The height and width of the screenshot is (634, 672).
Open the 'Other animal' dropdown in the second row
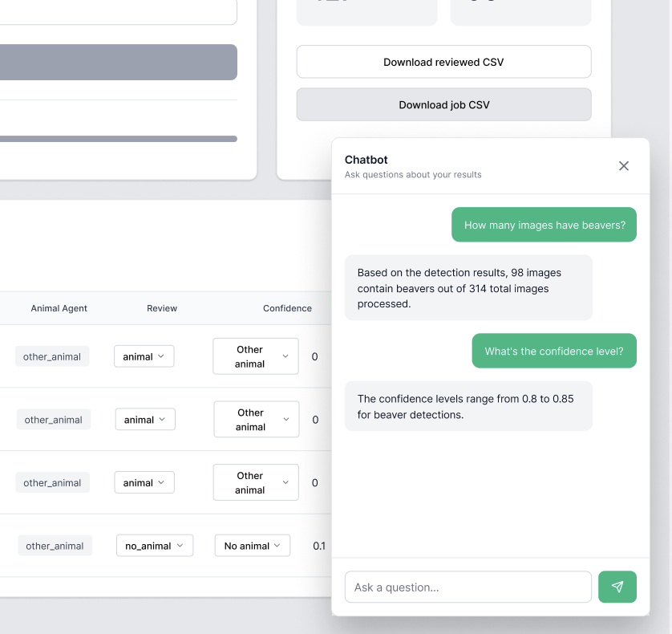[x=256, y=419]
